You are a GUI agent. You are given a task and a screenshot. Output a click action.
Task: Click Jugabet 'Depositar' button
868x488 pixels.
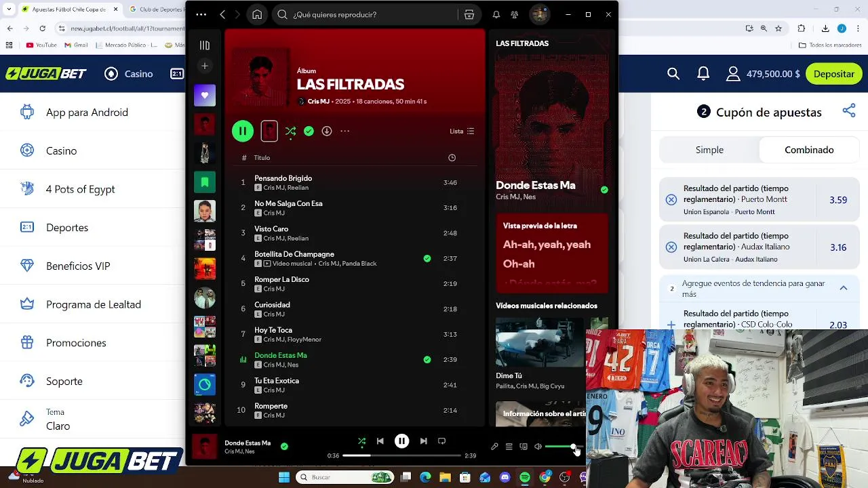point(834,74)
